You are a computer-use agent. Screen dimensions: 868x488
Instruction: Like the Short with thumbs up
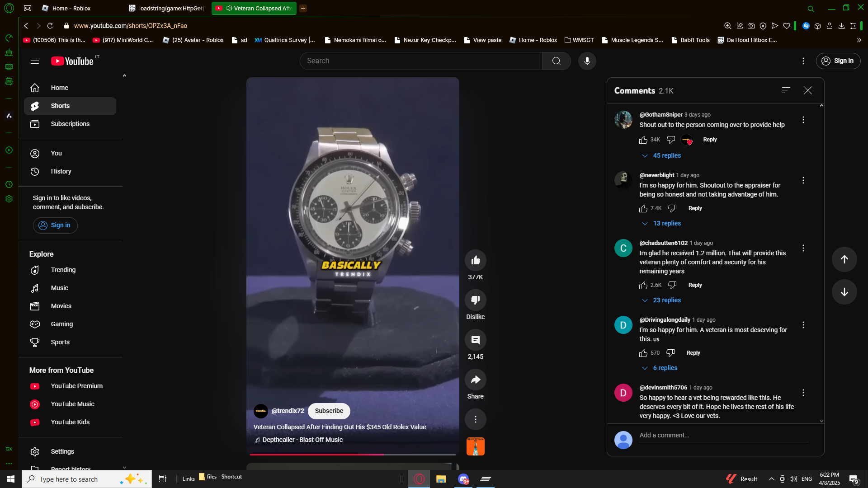(475, 260)
